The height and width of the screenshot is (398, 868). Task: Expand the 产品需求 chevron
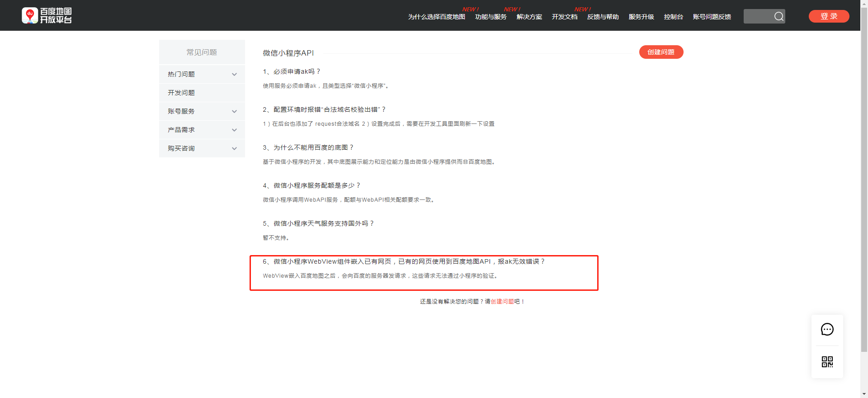pyautogui.click(x=234, y=130)
